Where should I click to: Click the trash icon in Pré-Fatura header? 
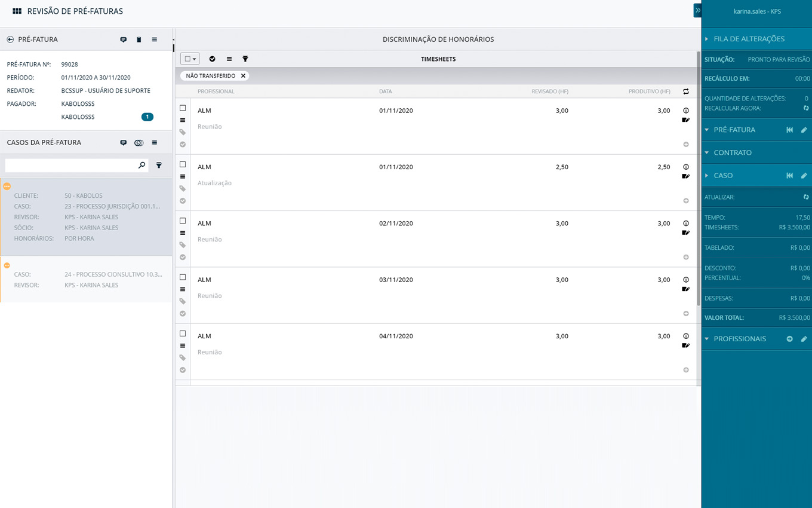pos(139,39)
